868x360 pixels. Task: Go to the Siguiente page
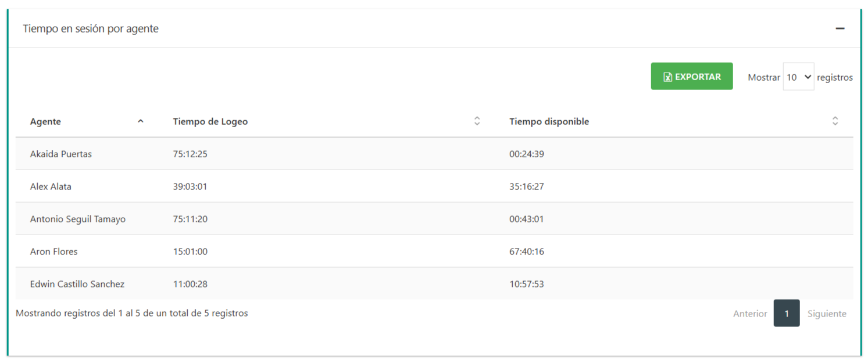tap(827, 314)
